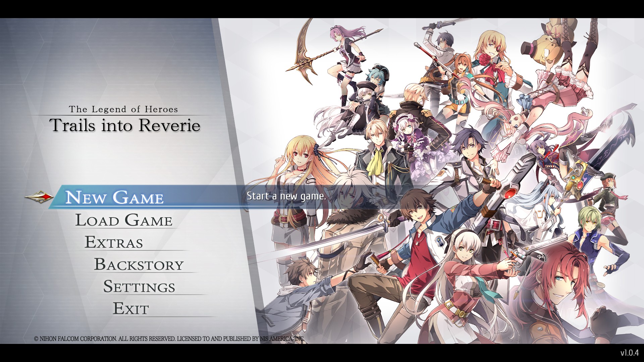Click the v1.0.4 version label
This screenshot has height=362, width=644.
629,353
